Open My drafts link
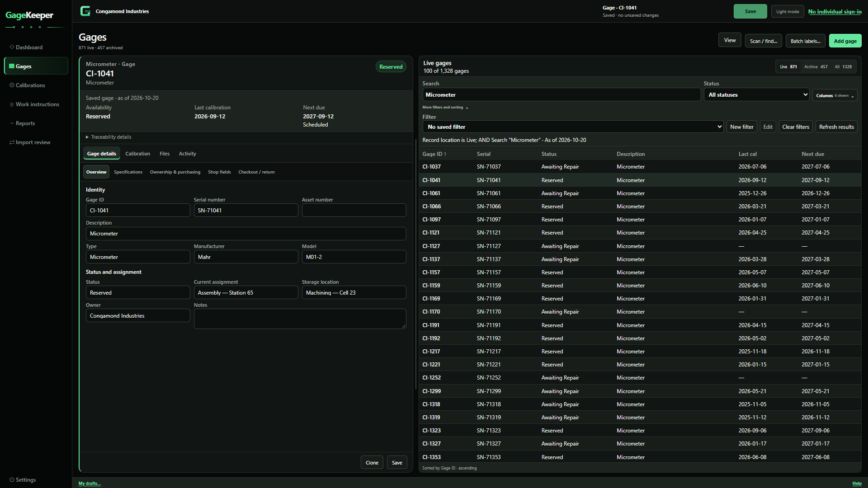Viewport: 868px width, 488px height. [90, 483]
